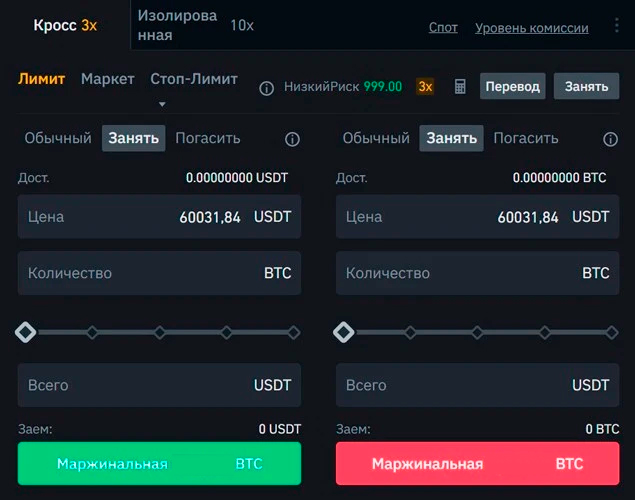Click the calculator icon
Screen dimensions: 635x500
(460, 87)
